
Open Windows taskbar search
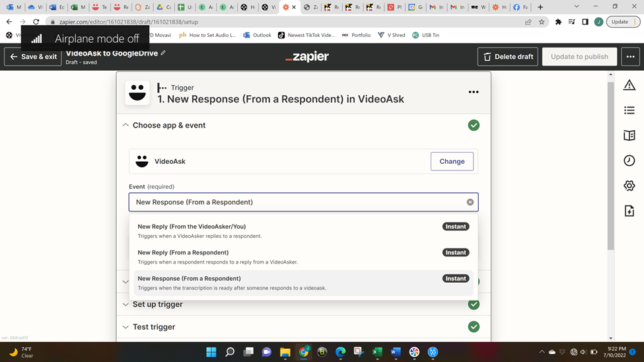pos(230,352)
